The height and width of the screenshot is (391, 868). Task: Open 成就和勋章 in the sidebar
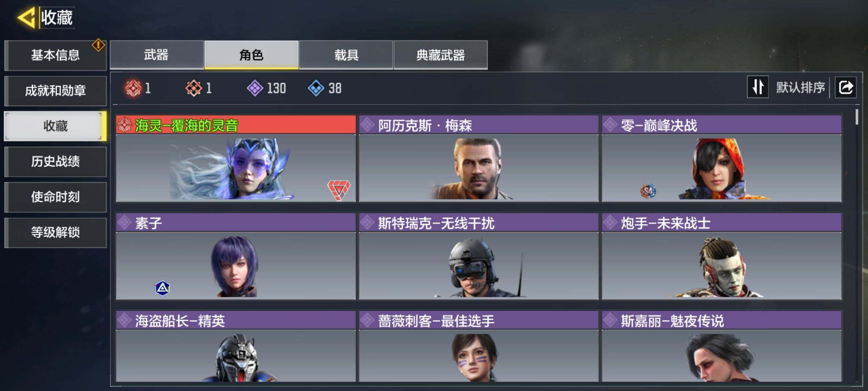coord(55,91)
